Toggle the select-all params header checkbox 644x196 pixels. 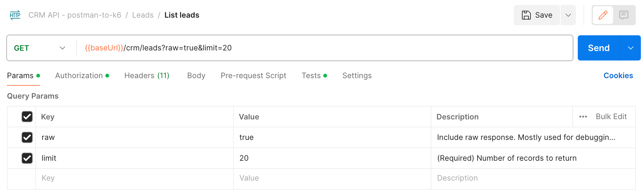tap(27, 117)
